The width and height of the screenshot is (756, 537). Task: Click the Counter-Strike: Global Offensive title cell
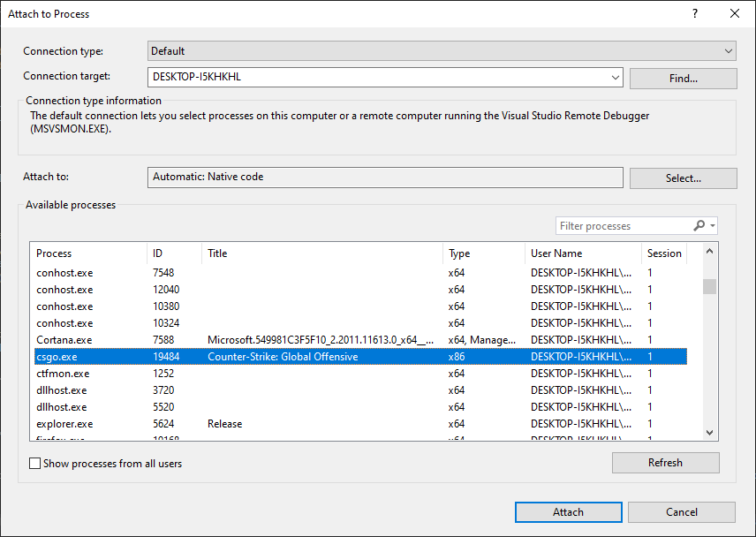[283, 357]
